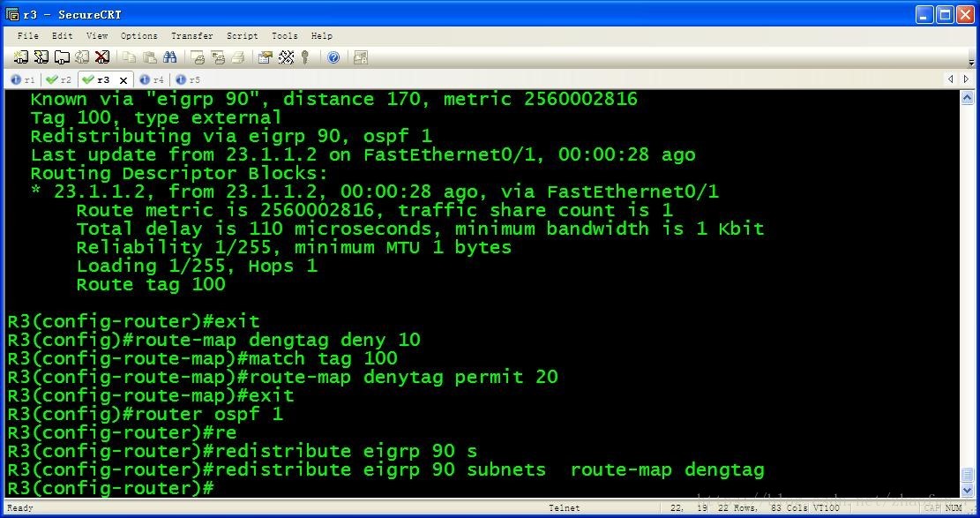Click the Print Selection icon
This screenshot has width=980, height=518.
[x=218, y=57]
